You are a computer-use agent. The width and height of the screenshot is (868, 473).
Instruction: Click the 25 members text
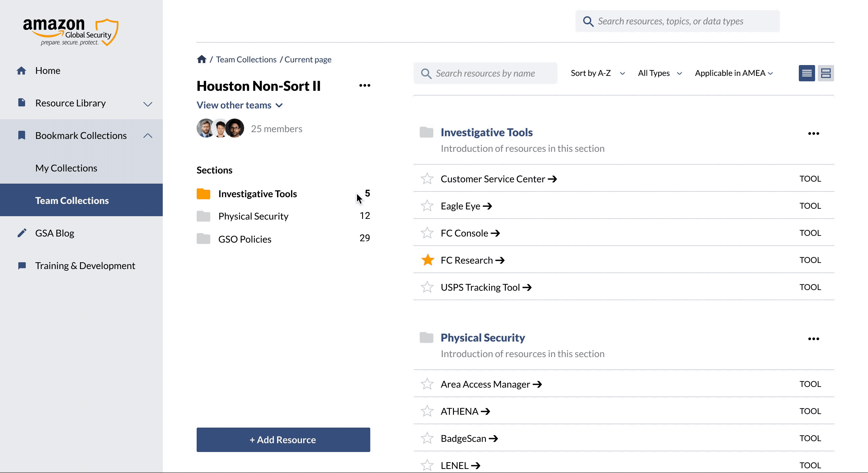tap(277, 129)
